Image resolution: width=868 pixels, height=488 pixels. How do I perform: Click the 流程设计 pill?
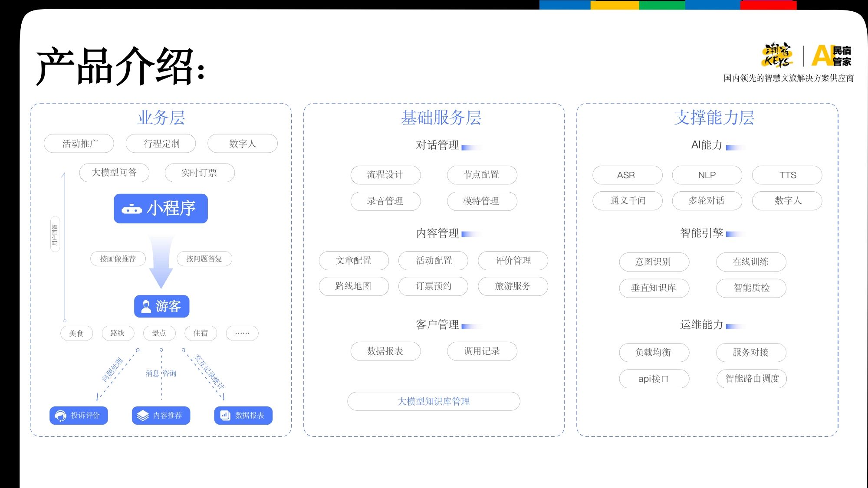coord(385,175)
